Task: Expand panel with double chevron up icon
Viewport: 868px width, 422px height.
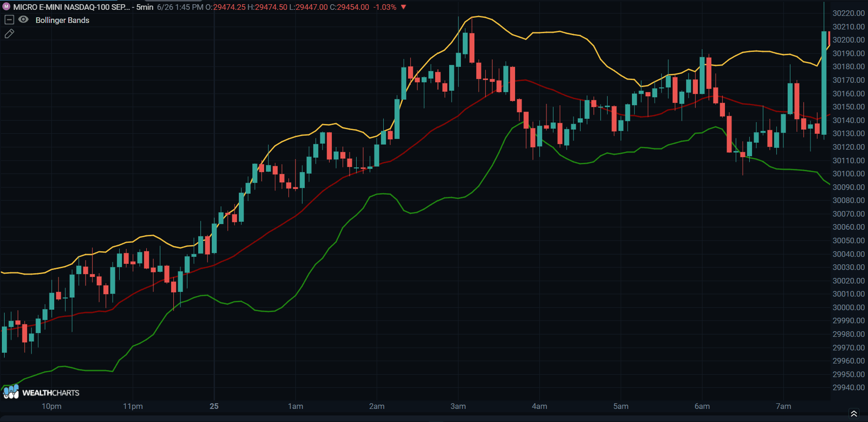Action: (x=854, y=414)
